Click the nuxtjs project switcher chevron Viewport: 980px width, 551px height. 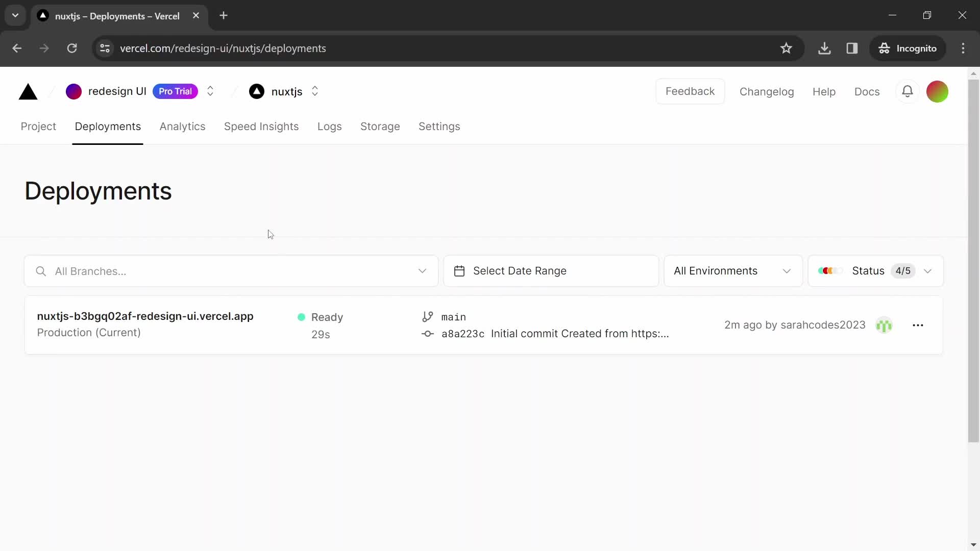click(315, 91)
